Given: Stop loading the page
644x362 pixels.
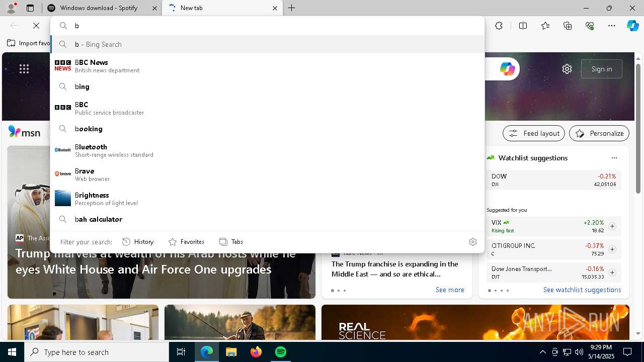Looking at the screenshot, I should click(x=36, y=26).
